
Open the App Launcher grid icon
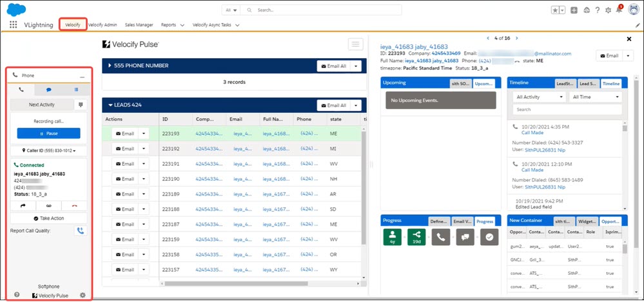(13, 25)
